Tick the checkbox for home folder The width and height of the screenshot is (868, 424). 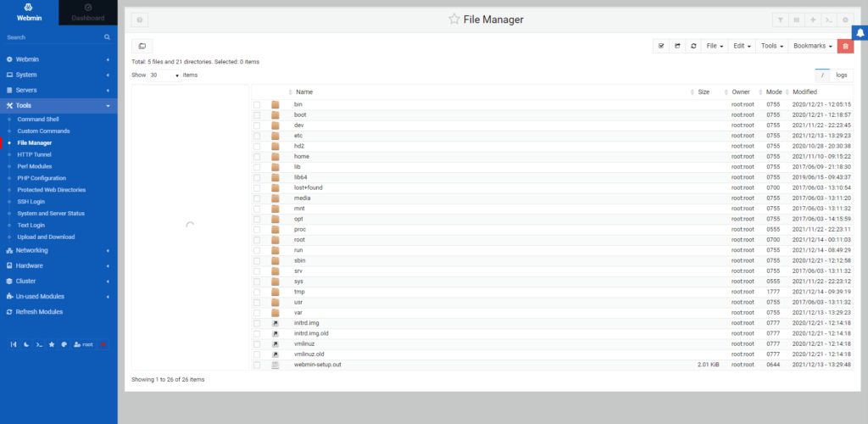257,157
